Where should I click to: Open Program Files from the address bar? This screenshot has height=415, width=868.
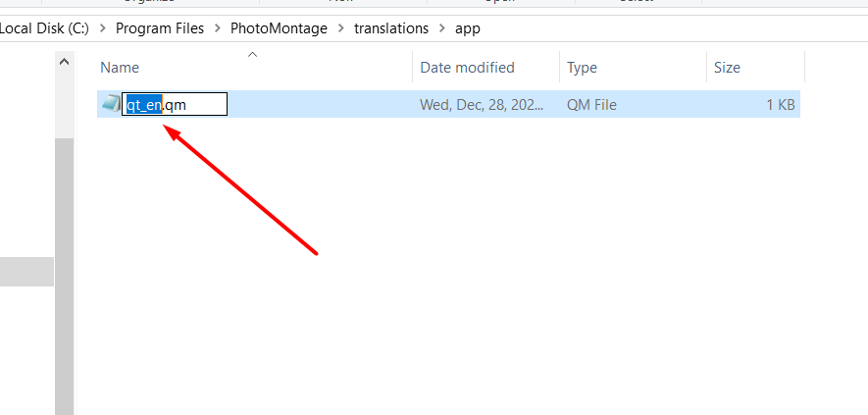[160, 28]
